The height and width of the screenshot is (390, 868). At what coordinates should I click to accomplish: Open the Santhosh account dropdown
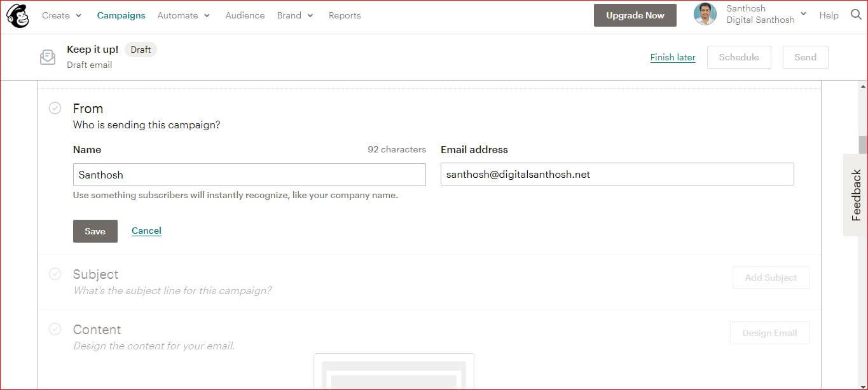pos(766,14)
